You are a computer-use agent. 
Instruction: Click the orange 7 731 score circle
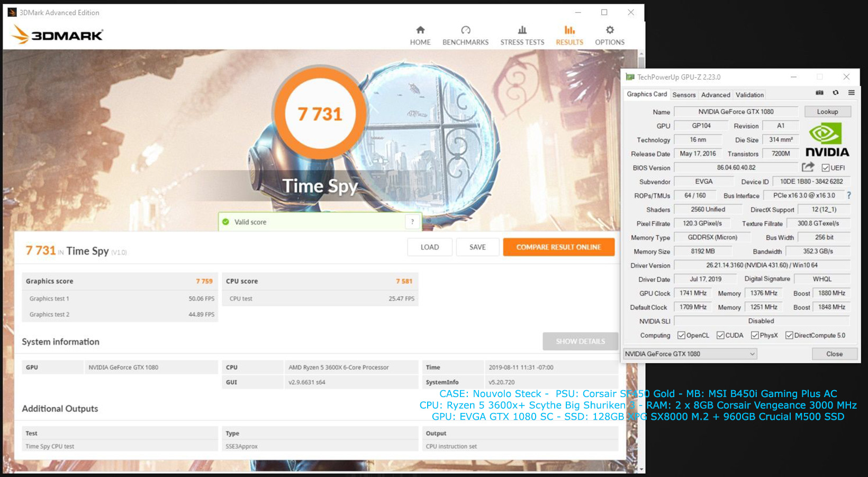(320, 114)
